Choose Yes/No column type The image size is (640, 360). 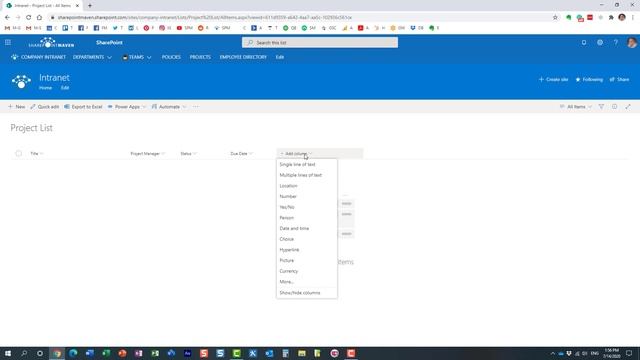(307, 207)
